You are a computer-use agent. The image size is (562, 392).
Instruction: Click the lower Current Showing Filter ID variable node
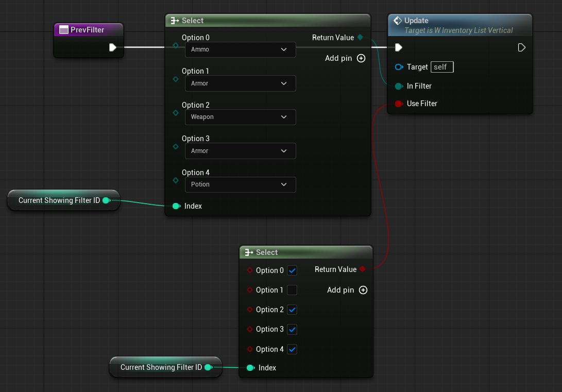click(x=161, y=367)
